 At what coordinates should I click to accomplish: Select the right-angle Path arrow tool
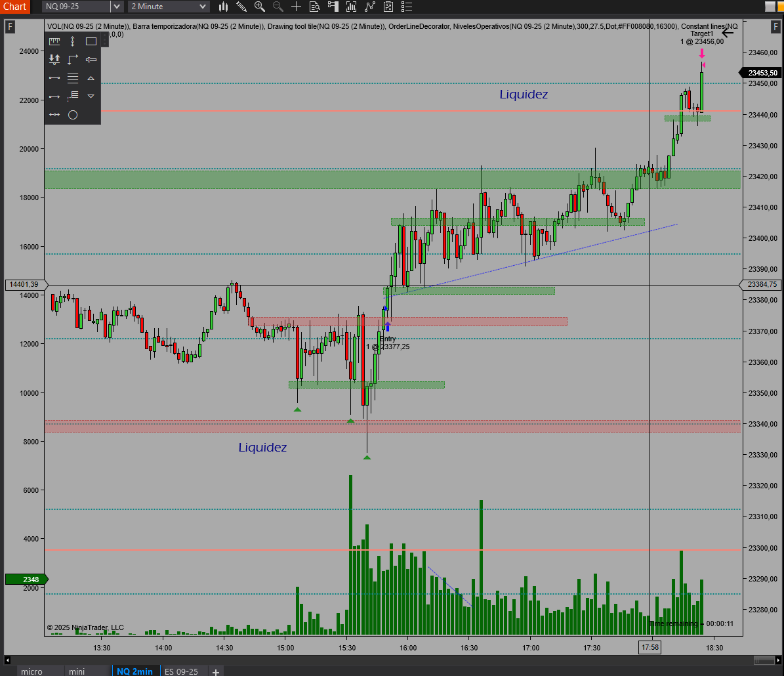[x=73, y=60]
